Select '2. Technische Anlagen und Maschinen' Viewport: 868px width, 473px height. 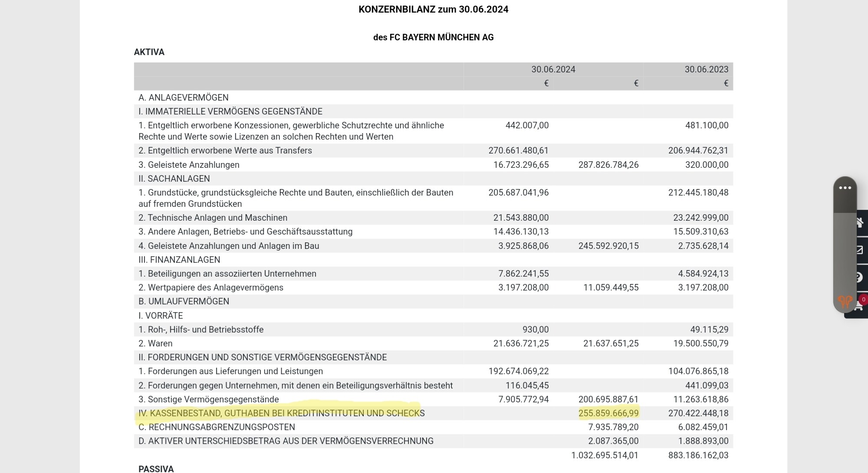[213, 218]
